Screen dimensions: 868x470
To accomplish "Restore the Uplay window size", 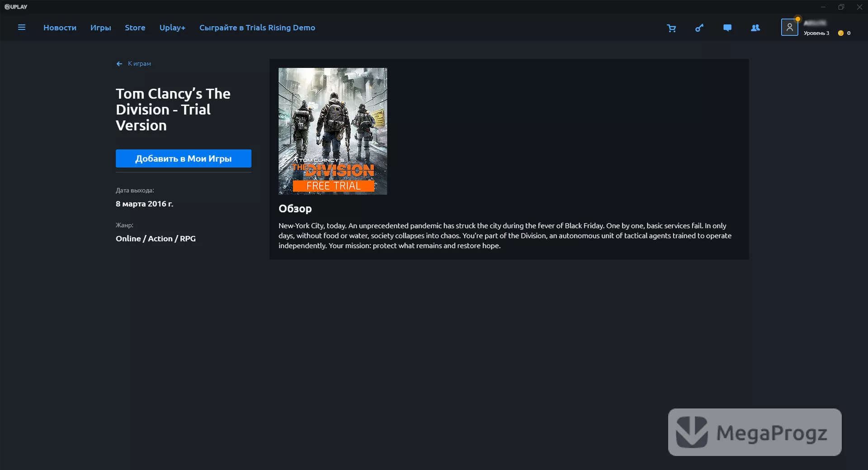I will click(x=841, y=7).
